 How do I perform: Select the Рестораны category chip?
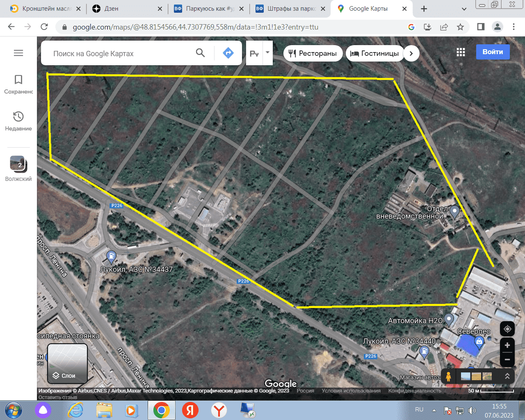pyautogui.click(x=313, y=53)
